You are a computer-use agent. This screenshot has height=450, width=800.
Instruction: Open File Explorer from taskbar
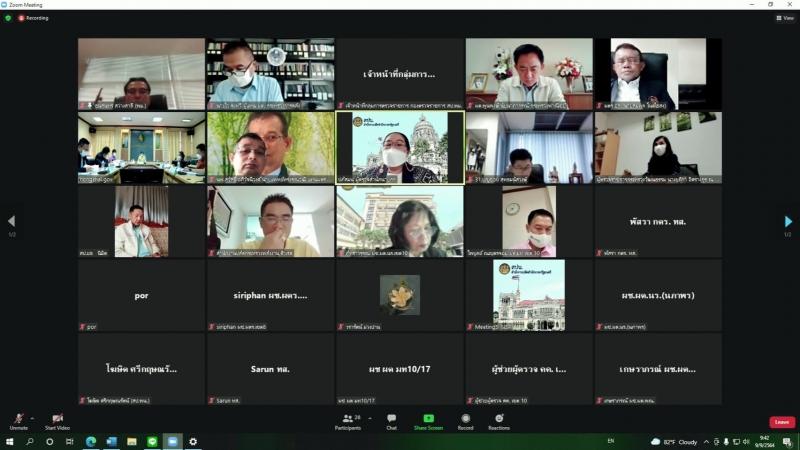tap(132, 441)
